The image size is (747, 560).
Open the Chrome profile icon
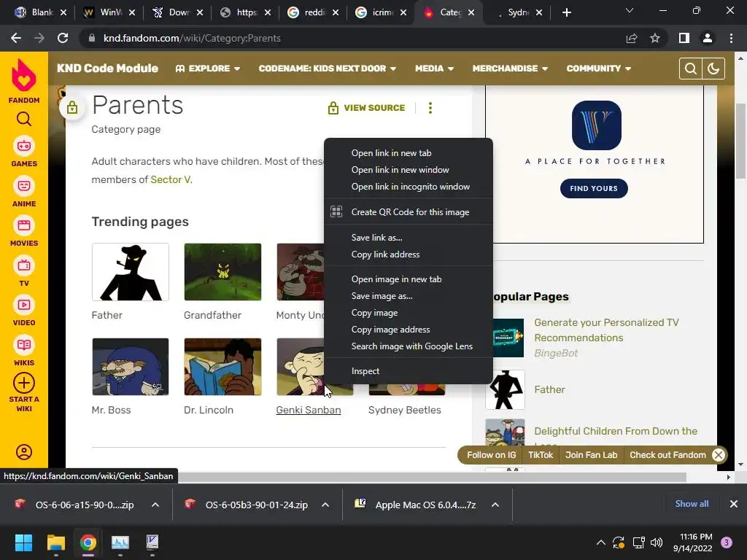point(708,38)
